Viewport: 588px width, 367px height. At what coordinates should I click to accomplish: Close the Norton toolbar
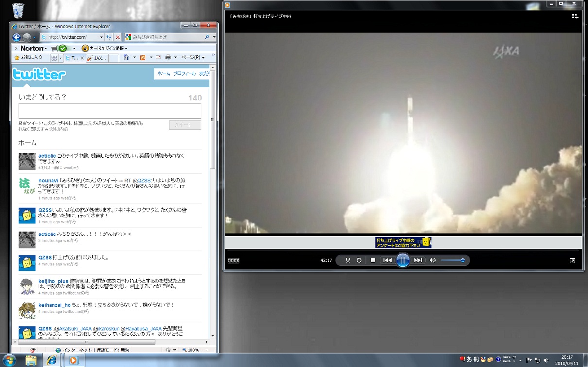tap(16, 49)
